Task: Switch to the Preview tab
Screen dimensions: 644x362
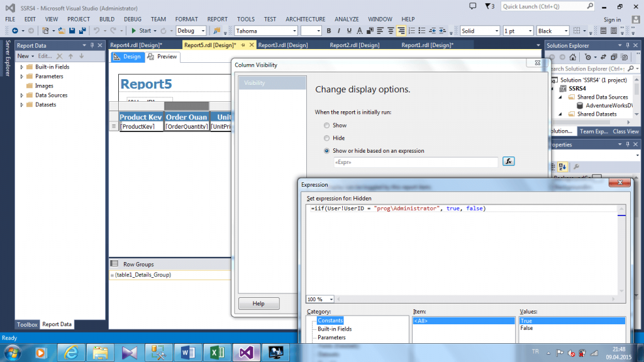Action: coord(162,57)
